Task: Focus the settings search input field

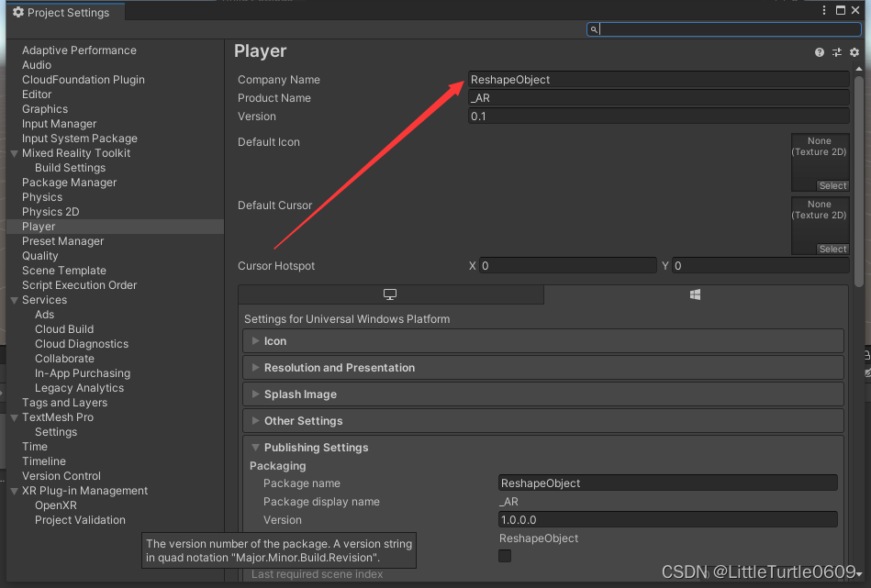Action: click(724, 29)
